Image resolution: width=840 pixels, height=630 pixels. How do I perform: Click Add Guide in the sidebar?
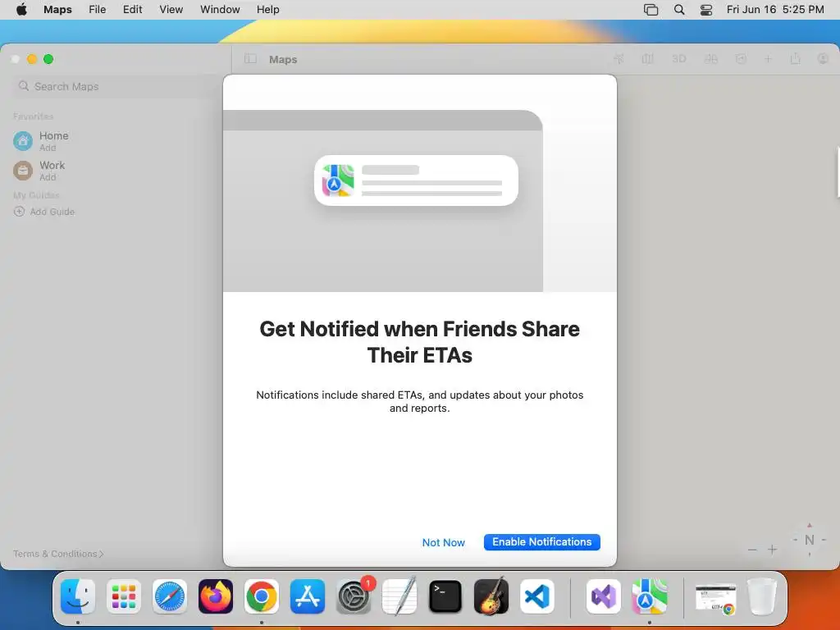[x=44, y=212]
